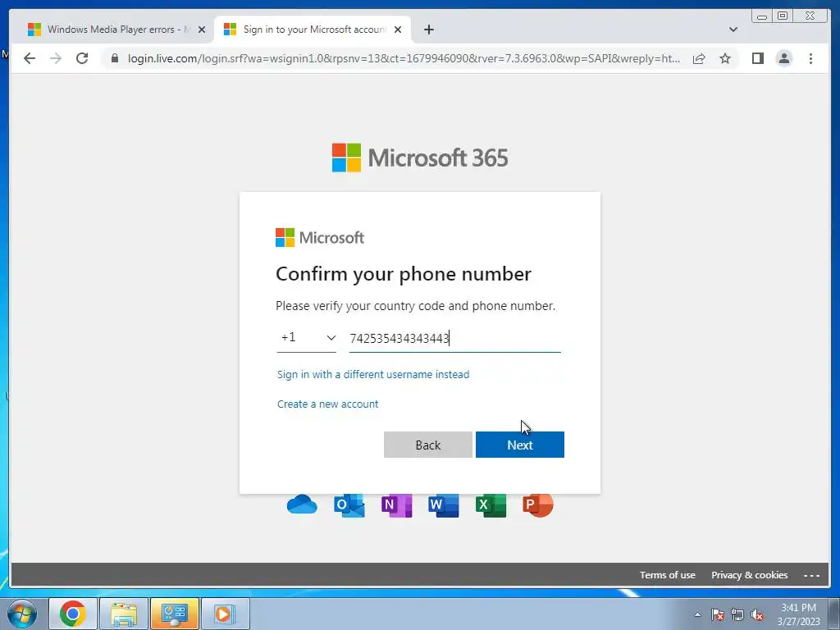Click the browser forward arrow
Image resolution: width=840 pixels, height=630 pixels.
pyautogui.click(x=56, y=58)
